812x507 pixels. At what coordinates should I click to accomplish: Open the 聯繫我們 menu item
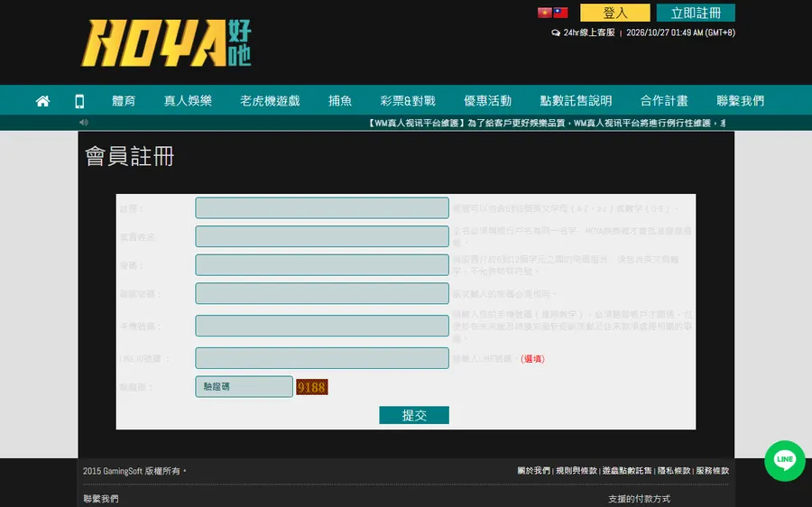point(740,101)
